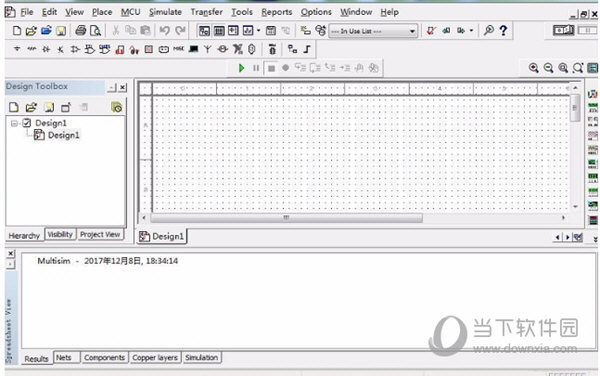Switch to Simulation tab
600x376 pixels.
click(x=202, y=357)
